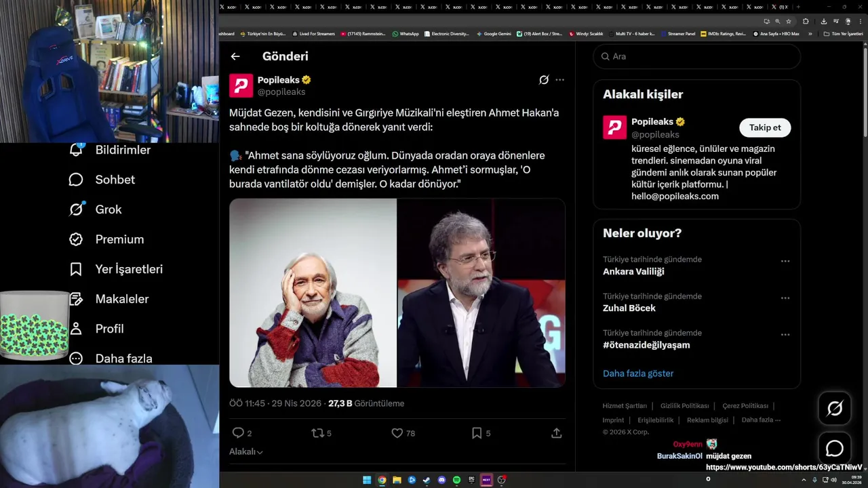Open the browser downloads icon

[824, 21]
